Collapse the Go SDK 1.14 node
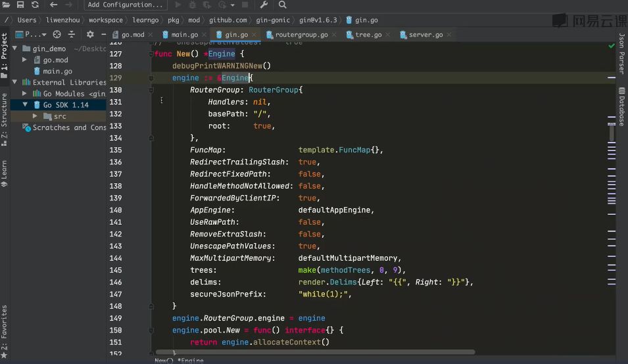Screen dimensions: 628x364 [25, 104]
